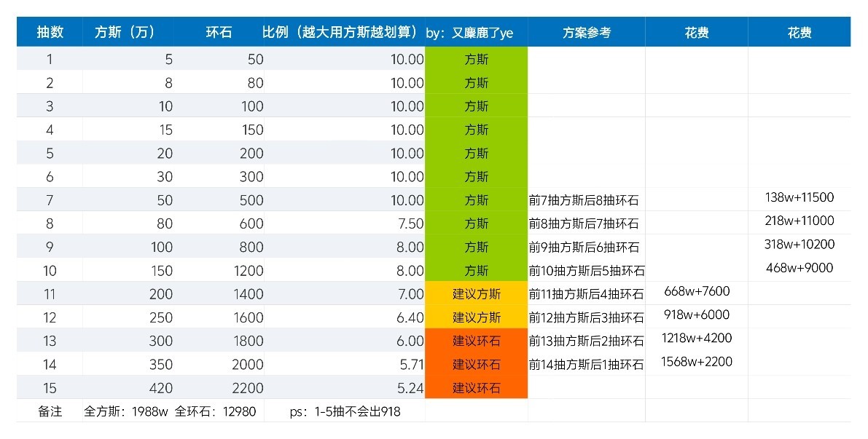Select the plan 前7抽方斯后8抽环石

(584, 200)
